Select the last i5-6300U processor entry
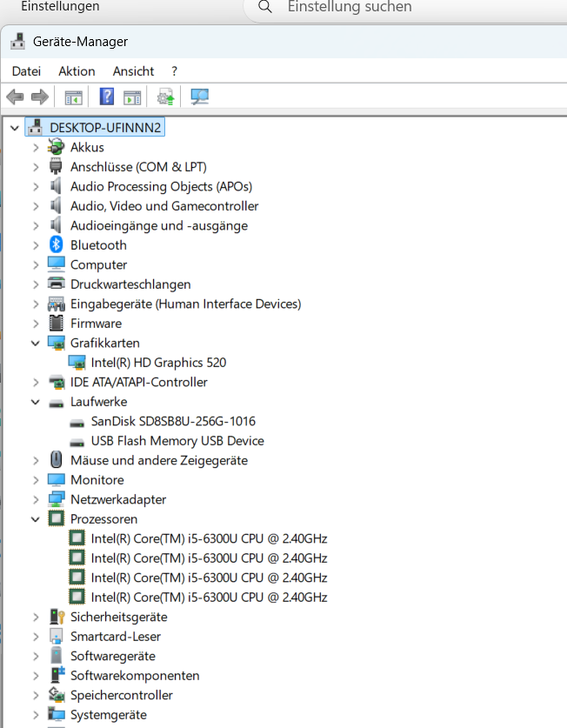This screenshot has width=567, height=728. (209, 597)
